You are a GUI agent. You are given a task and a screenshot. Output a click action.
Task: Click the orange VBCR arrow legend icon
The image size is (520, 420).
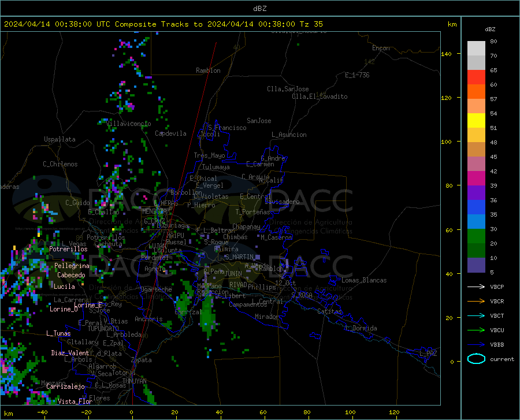(x=476, y=301)
